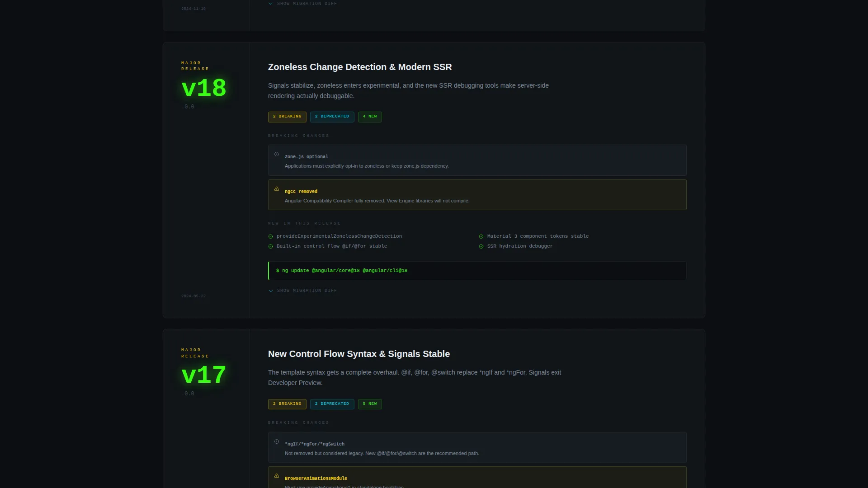
Task: Click the ngcc removed breaking change card
Action: coord(477,195)
